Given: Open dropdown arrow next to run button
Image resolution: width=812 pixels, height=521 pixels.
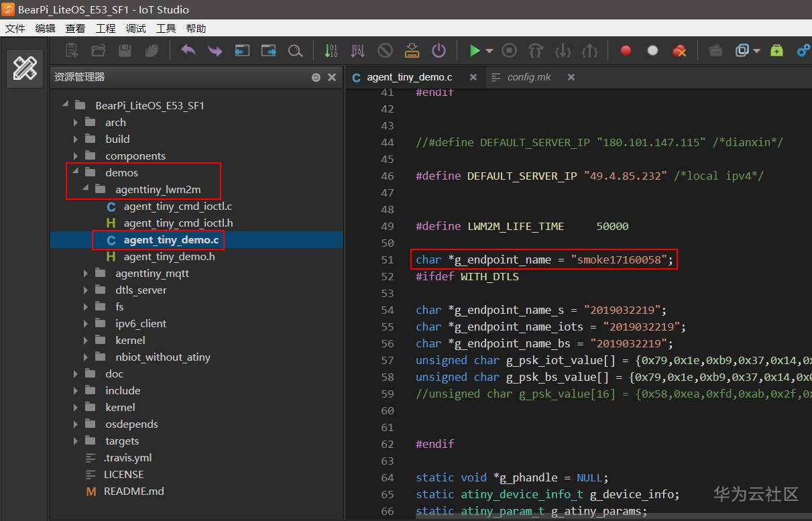Looking at the screenshot, I should (489, 51).
